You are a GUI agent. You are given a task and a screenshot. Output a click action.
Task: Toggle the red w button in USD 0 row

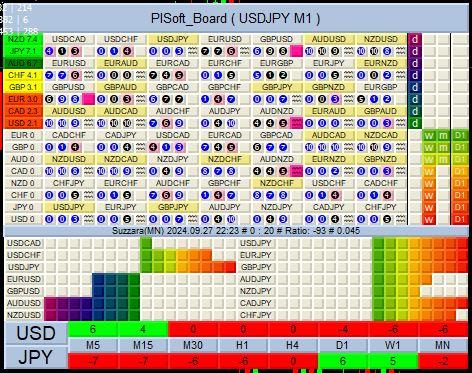point(429,219)
